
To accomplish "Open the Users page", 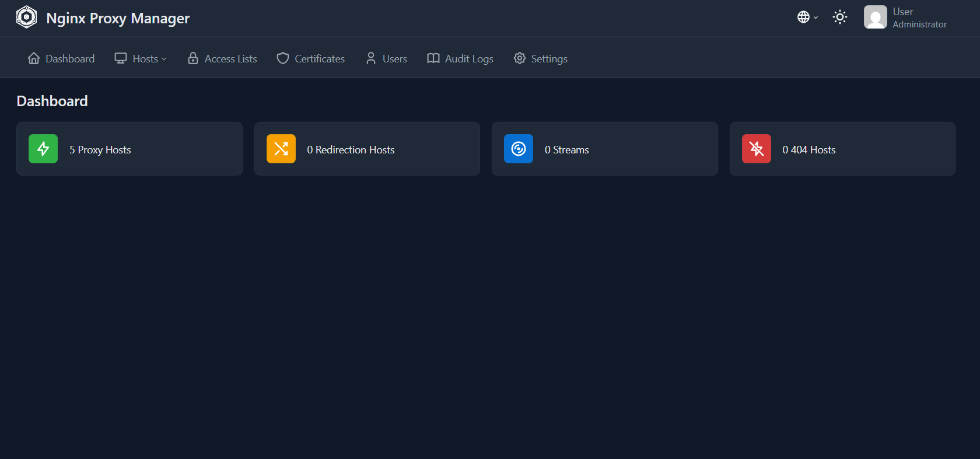I will tap(386, 58).
